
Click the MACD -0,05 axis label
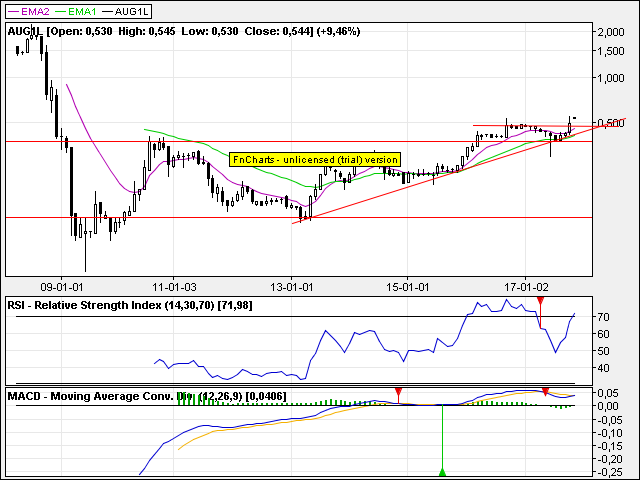tap(611, 420)
